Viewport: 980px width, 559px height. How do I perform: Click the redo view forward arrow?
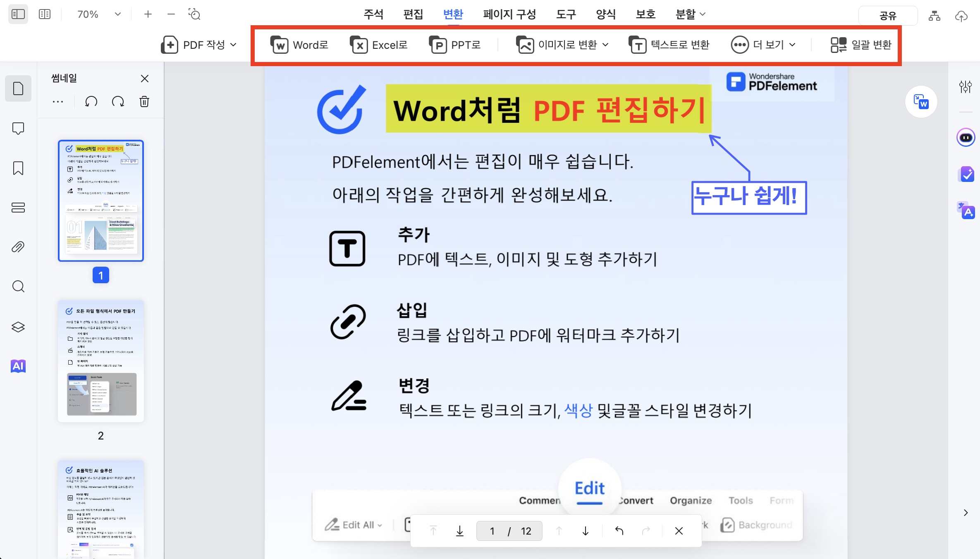coord(646,531)
